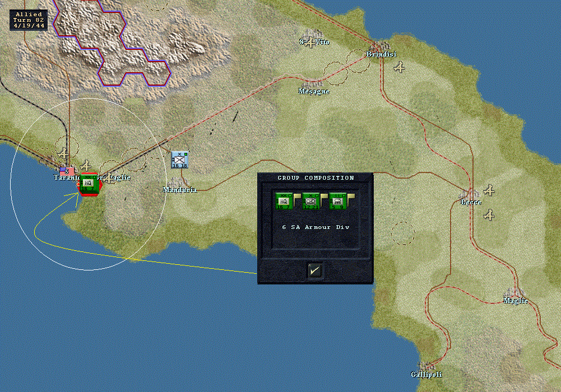Viewport: 561px width, 392px height.
Task: Click the Allied Turn 82 date panel
Action: pos(28,20)
